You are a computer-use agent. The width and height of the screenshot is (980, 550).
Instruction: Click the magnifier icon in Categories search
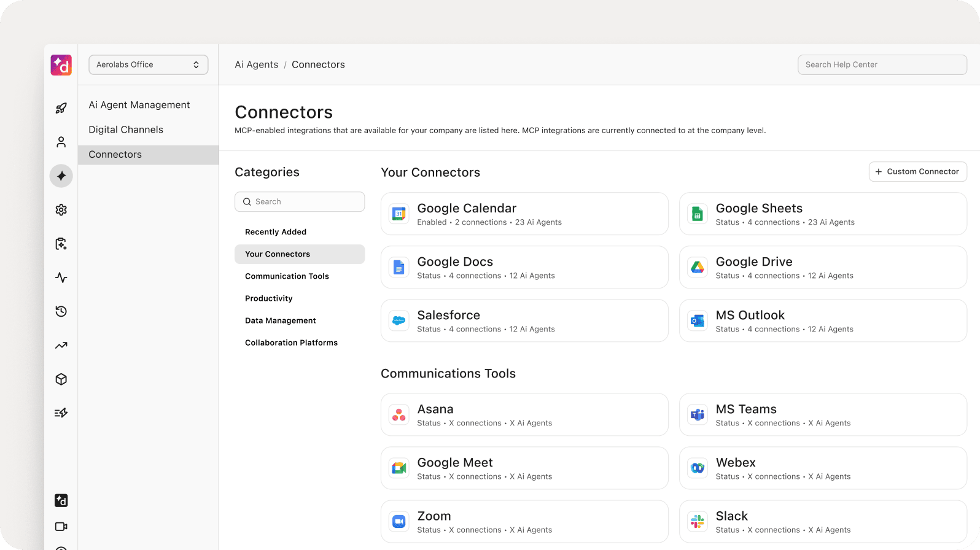(x=247, y=202)
